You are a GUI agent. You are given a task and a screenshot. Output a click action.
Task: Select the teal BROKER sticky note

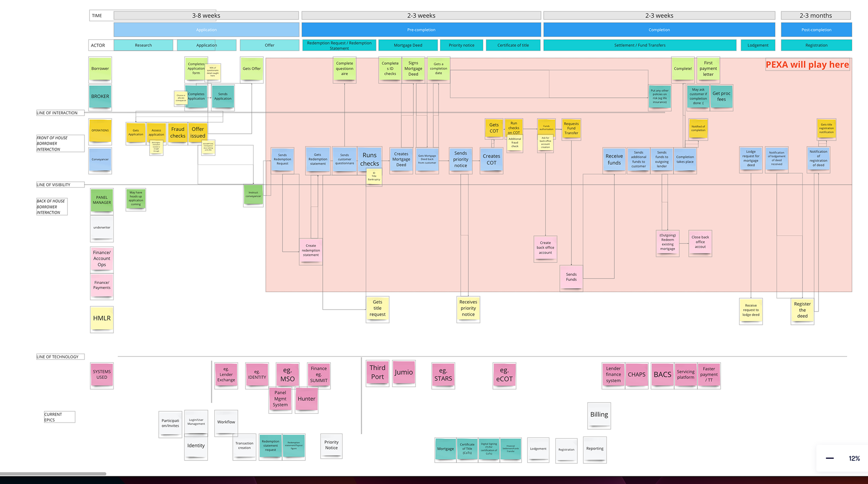(x=100, y=96)
